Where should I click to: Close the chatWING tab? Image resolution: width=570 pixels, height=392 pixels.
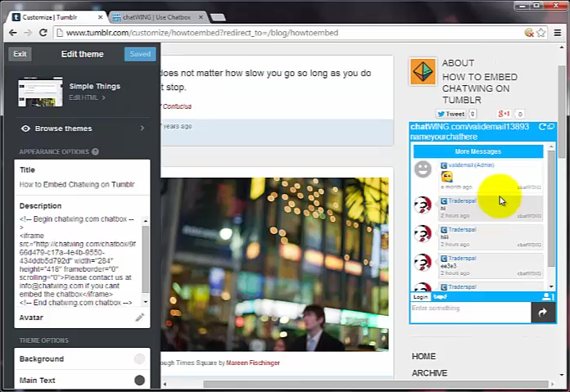coord(201,17)
